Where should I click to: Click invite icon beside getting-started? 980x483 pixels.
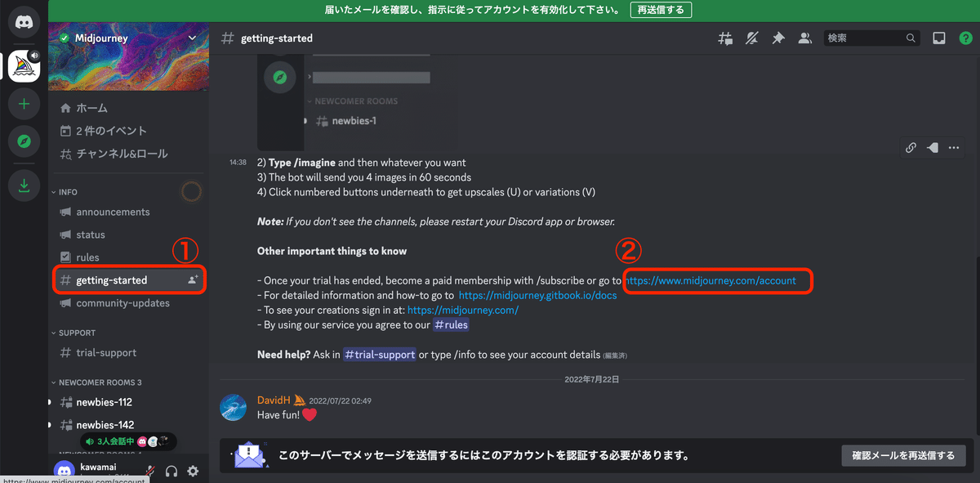pyautogui.click(x=193, y=280)
